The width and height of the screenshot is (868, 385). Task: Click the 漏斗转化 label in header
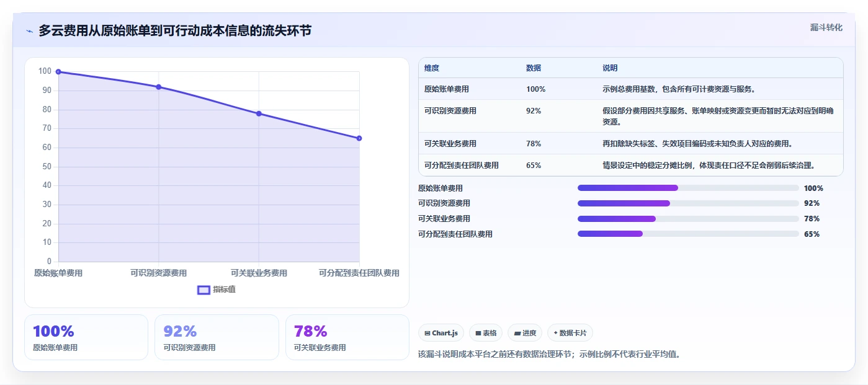click(826, 27)
